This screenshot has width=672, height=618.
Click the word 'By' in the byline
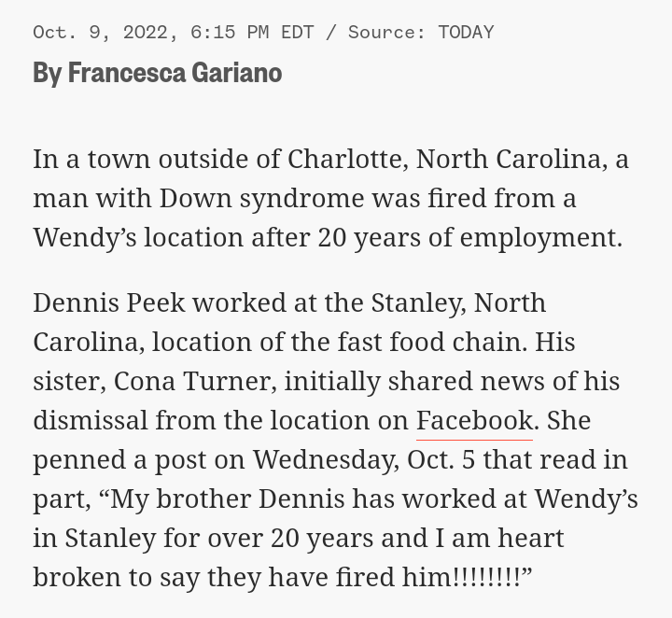pyautogui.click(x=47, y=72)
